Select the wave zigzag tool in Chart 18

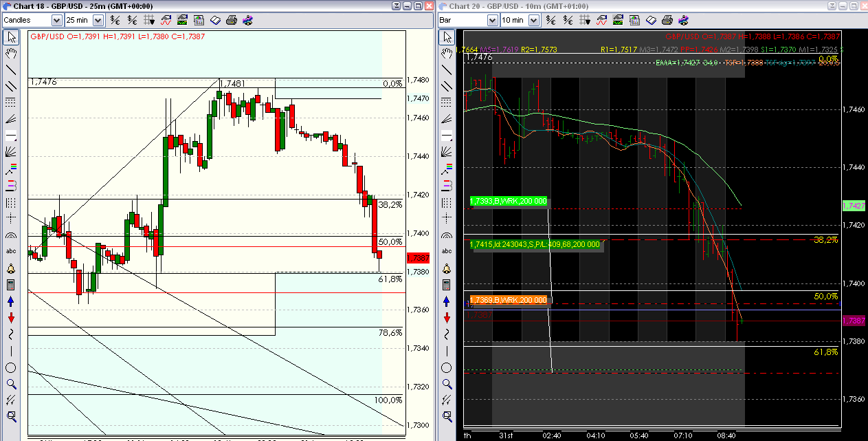[11, 334]
